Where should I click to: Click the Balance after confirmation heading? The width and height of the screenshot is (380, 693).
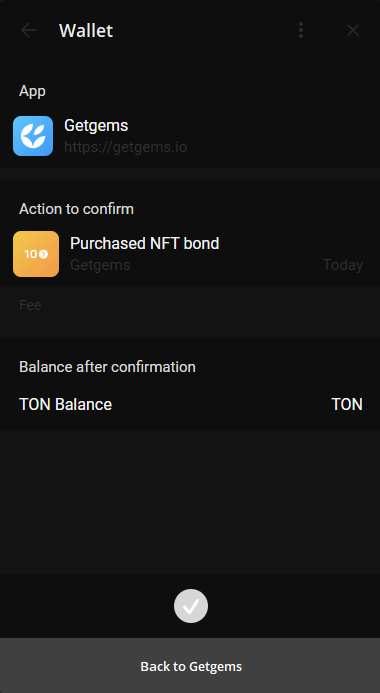coord(107,367)
